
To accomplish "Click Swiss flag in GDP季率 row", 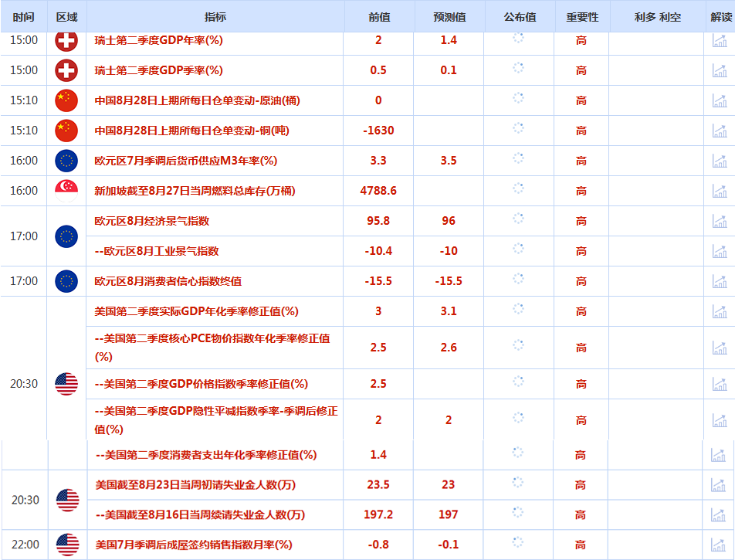I will (x=66, y=70).
